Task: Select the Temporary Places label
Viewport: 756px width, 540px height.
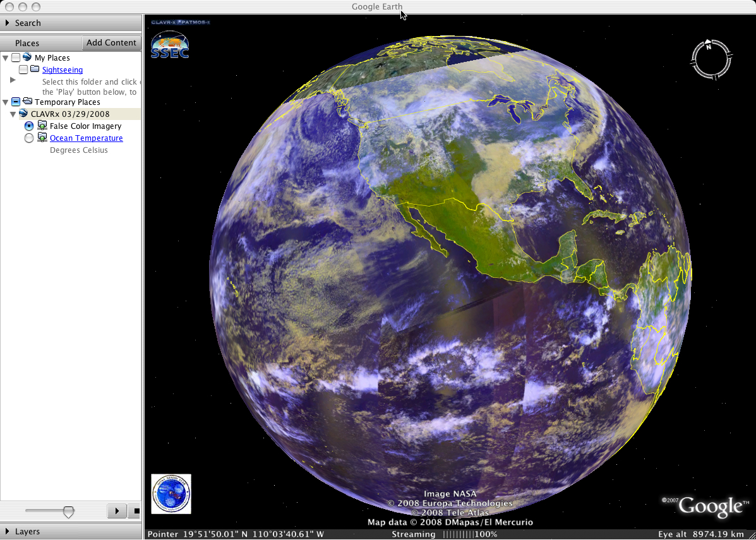Action: (68, 102)
